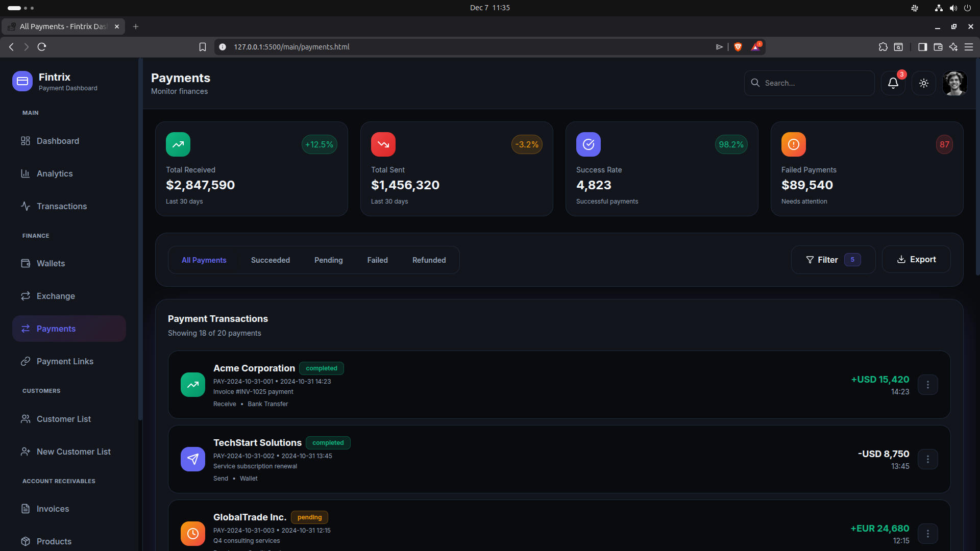Select Payment Links in the sidebar
The image size is (980, 551).
(x=65, y=361)
